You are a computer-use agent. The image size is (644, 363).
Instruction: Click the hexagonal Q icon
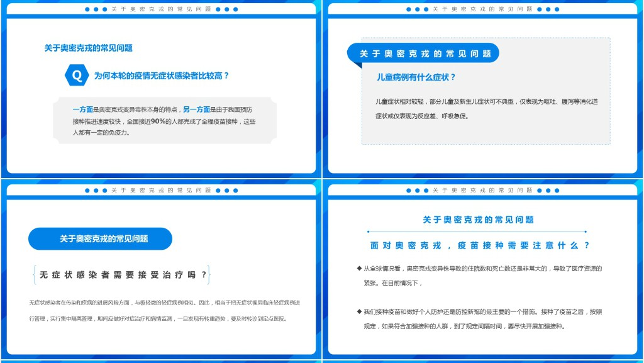(x=77, y=75)
